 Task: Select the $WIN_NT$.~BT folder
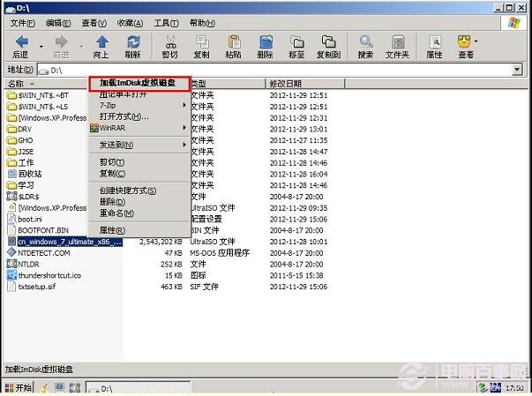[x=38, y=95]
